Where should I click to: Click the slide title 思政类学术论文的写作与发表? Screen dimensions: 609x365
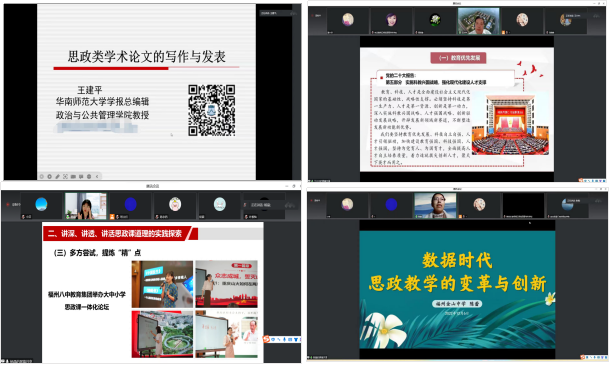pos(147,57)
